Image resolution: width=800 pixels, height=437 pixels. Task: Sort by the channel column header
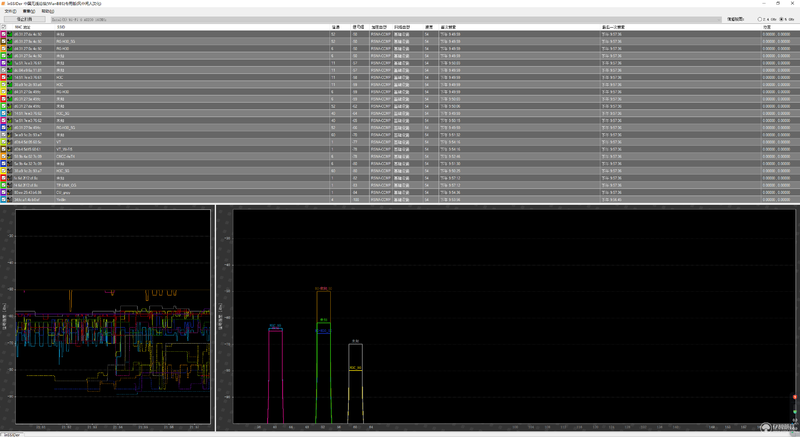[x=336, y=27]
